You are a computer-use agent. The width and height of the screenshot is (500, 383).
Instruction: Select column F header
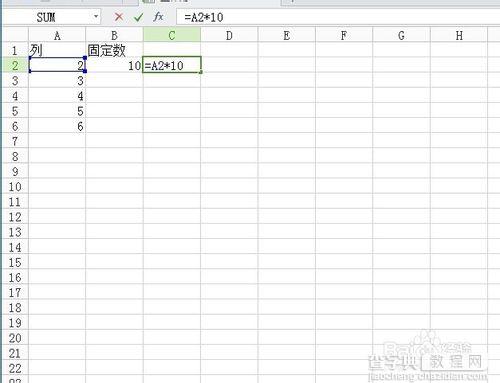pos(344,35)
